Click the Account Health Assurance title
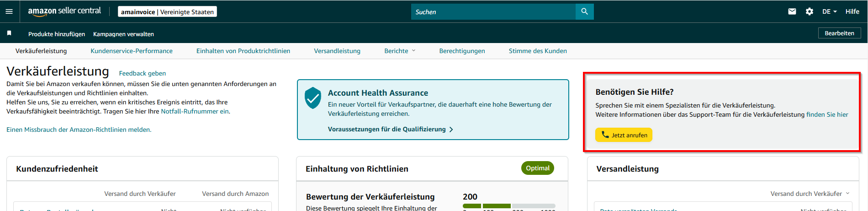The height and width of the screenshot is (211, 868). pos(378,93)
